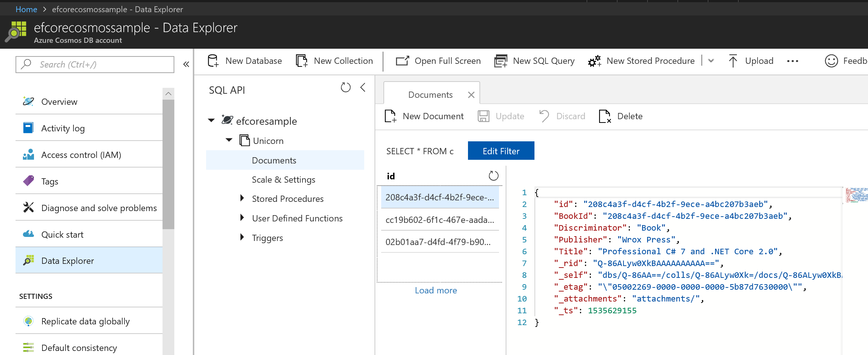Collapse the Unicorn collection node
868x355 pixels.
[229, 140]
